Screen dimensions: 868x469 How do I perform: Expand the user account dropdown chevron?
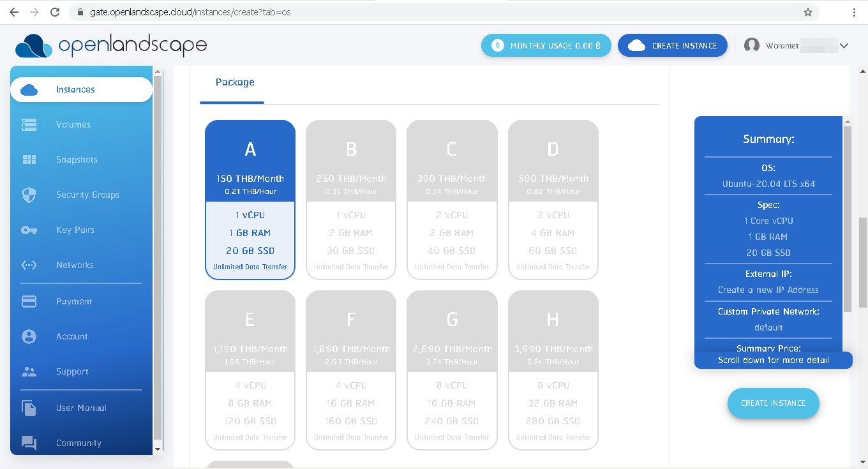pyautogui.click(x=844, y=46)
